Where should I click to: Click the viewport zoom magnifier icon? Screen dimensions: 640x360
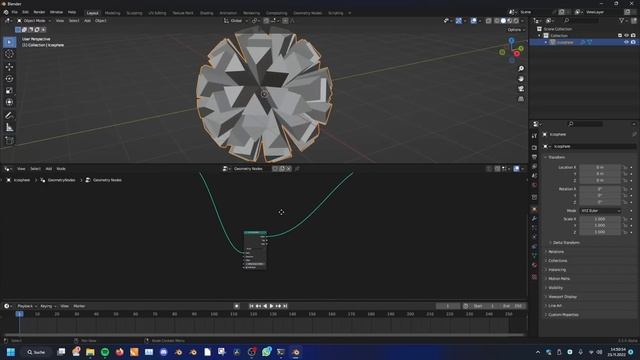pyautogui.click(x=521, y=69)
